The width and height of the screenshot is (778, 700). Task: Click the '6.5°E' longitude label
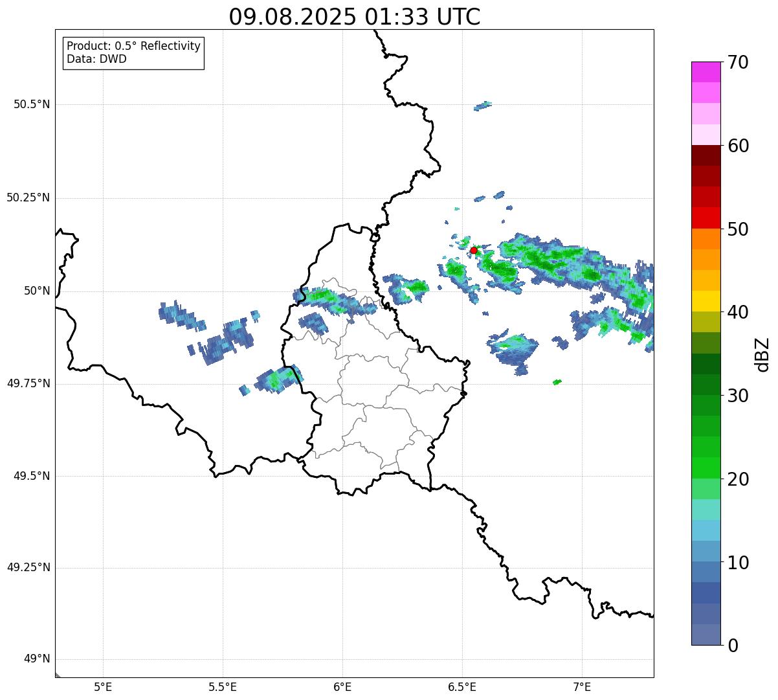462,687
